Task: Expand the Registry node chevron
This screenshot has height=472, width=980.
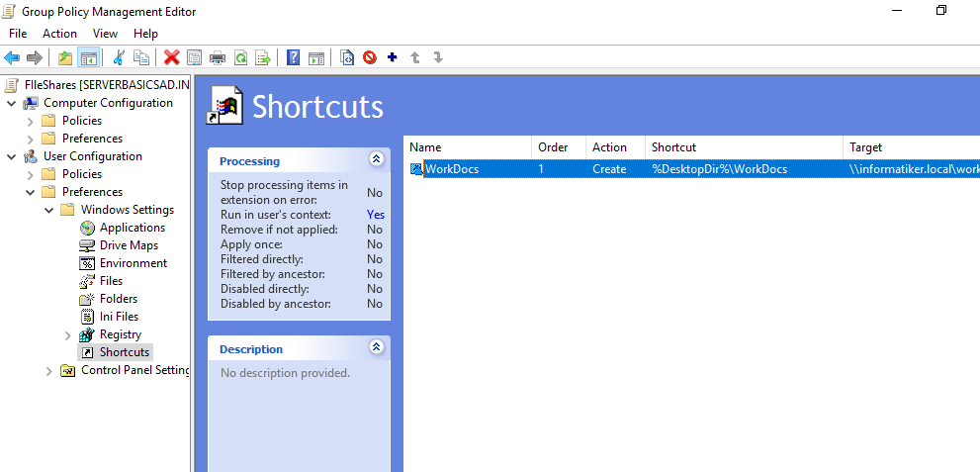Action: (x=68, y=335)
